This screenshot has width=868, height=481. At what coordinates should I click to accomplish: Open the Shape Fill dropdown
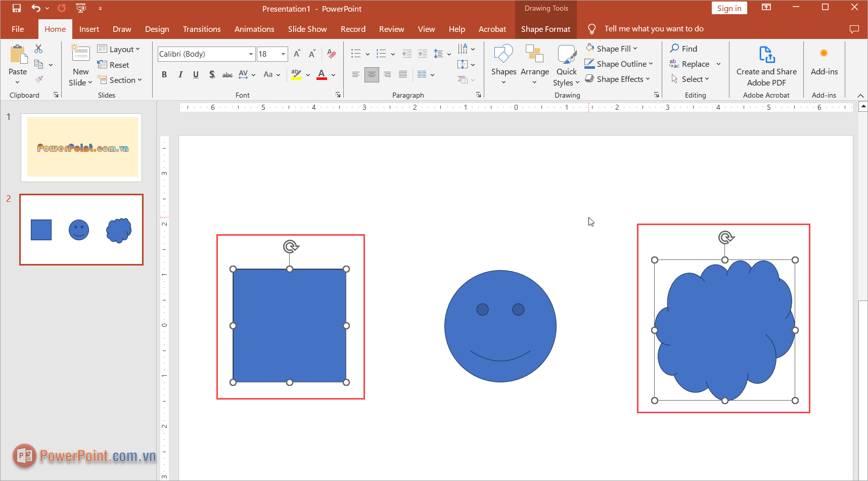pyautogui.click(x=612, y=49)
